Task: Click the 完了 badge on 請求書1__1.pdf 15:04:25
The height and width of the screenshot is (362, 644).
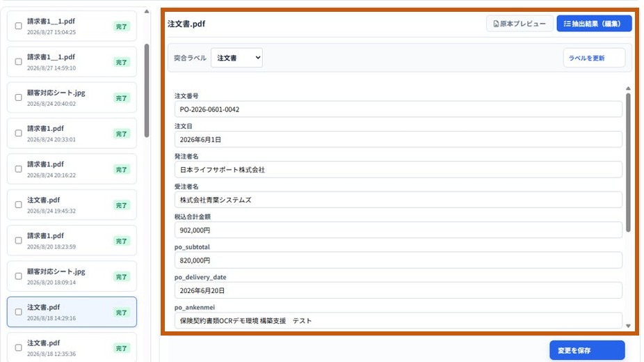Action: [122, 26]
